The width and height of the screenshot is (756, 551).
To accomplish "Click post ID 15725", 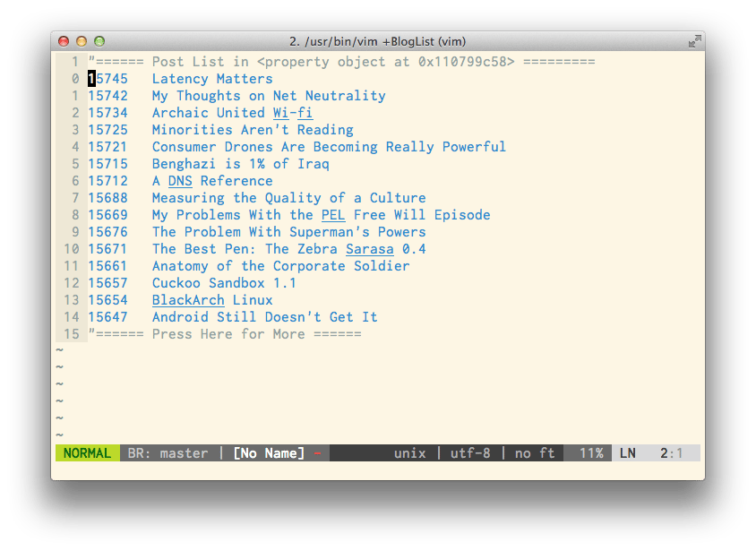I will point(108,130).
